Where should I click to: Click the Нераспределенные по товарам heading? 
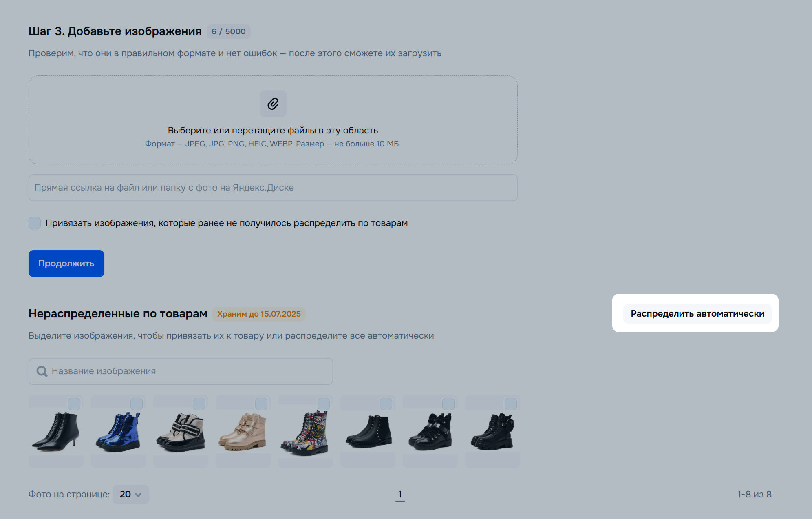pos(118,314)
